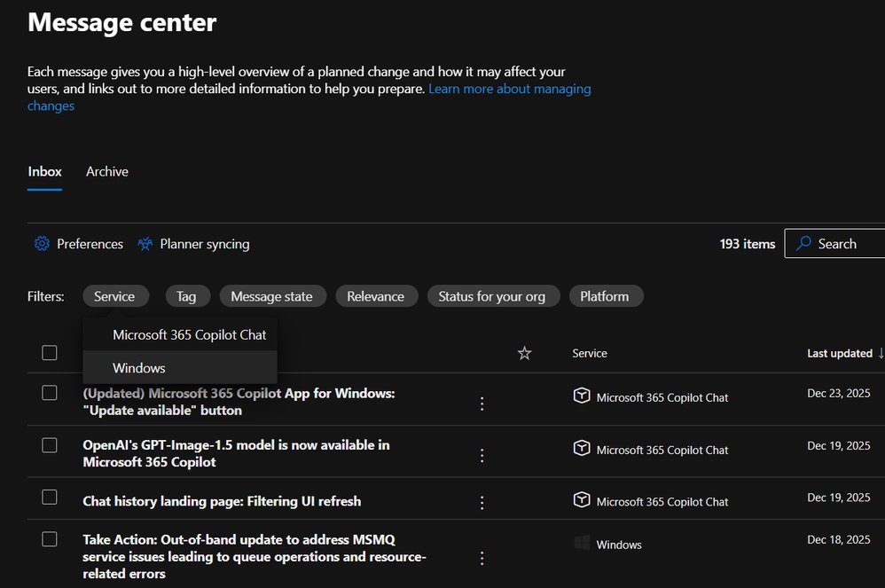Click the search magnifier icon
Viewport: 885px width, 588px height.
[x=803, y=243]
